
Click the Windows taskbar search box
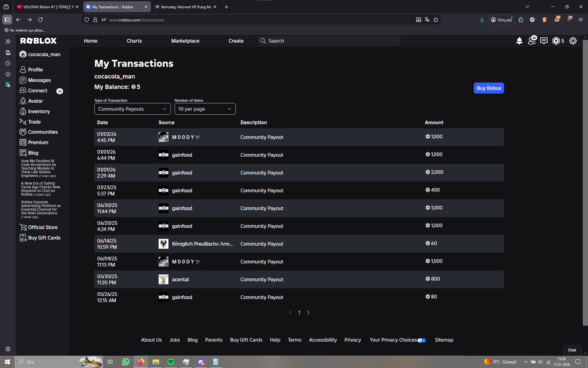[x=59, y=362]
